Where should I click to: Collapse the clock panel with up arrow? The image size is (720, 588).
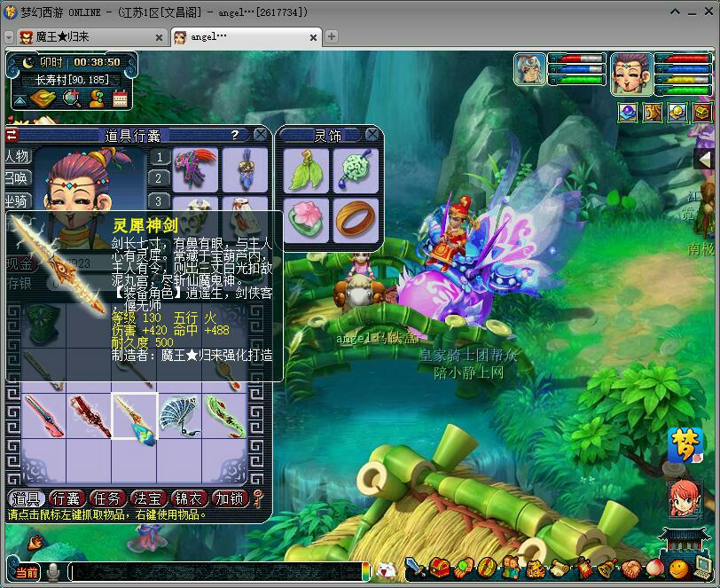point(20,100)
